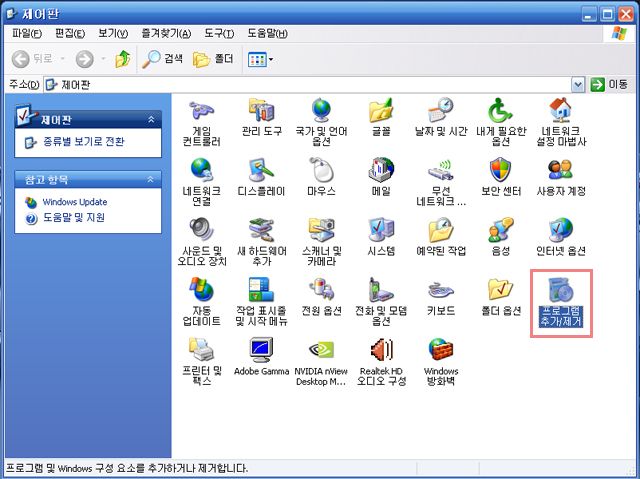Click the 뒤로 (Back) toolbar button

coord(32,59)
